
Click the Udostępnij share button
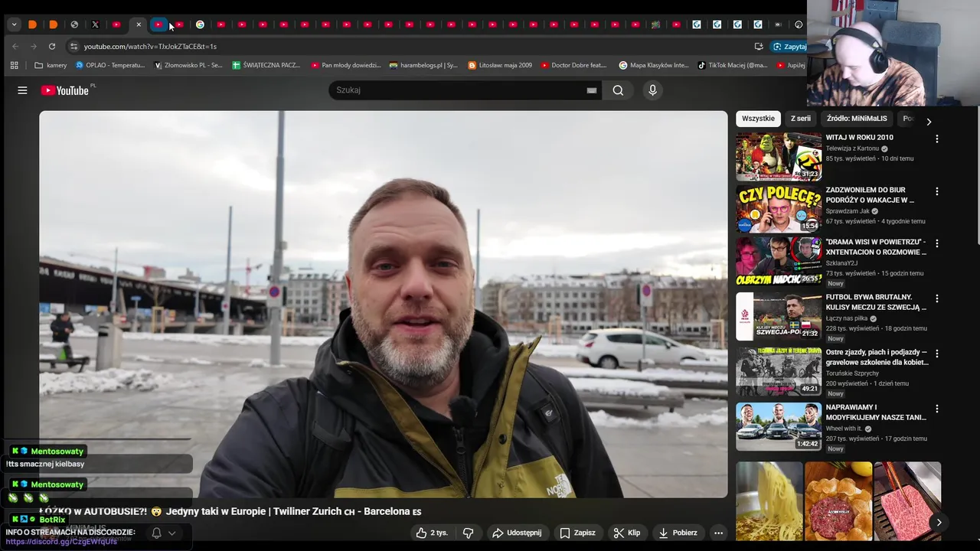click(517, 533)
